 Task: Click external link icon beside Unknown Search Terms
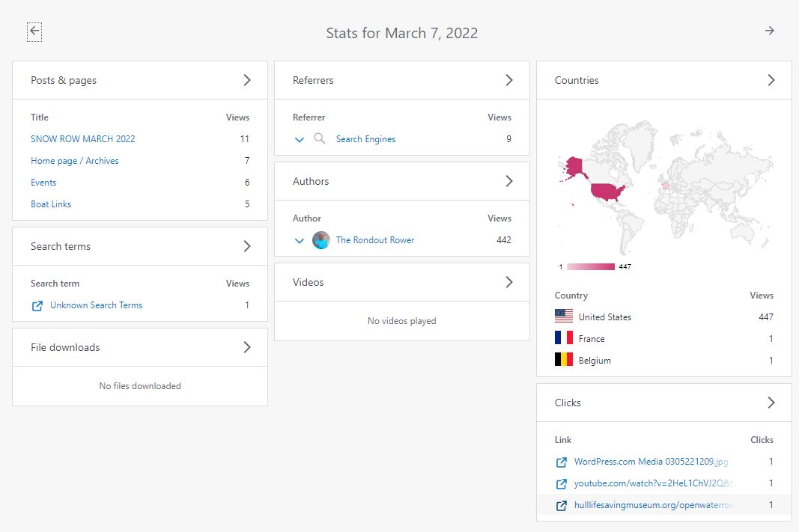pos(37,305)
